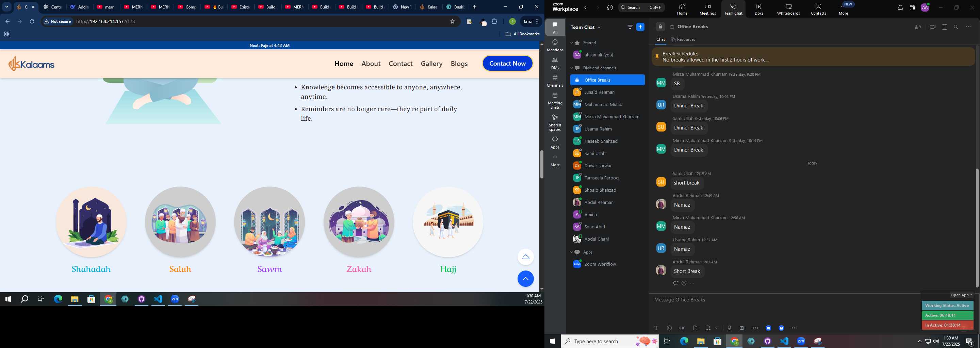Viewport: 980px width, 348px height.
Task: Open the Zoom calendar panel icon next to the bell
Action: coord(912,7)
